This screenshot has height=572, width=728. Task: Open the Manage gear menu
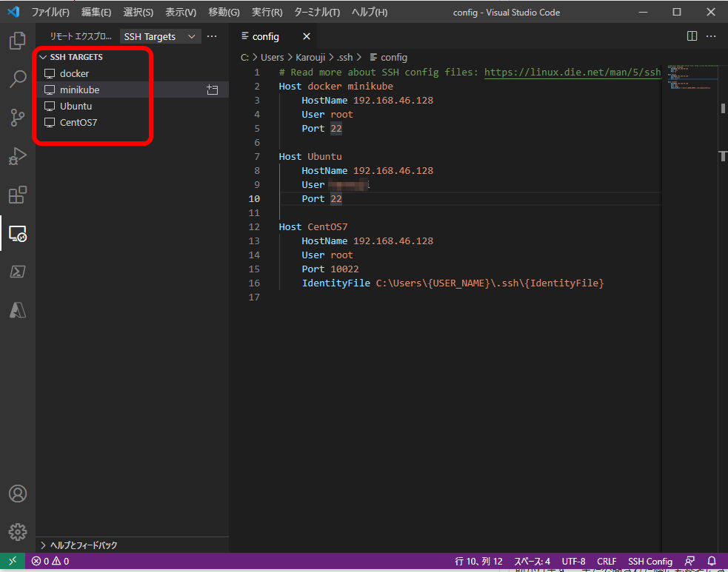click(x=18, y=532)
